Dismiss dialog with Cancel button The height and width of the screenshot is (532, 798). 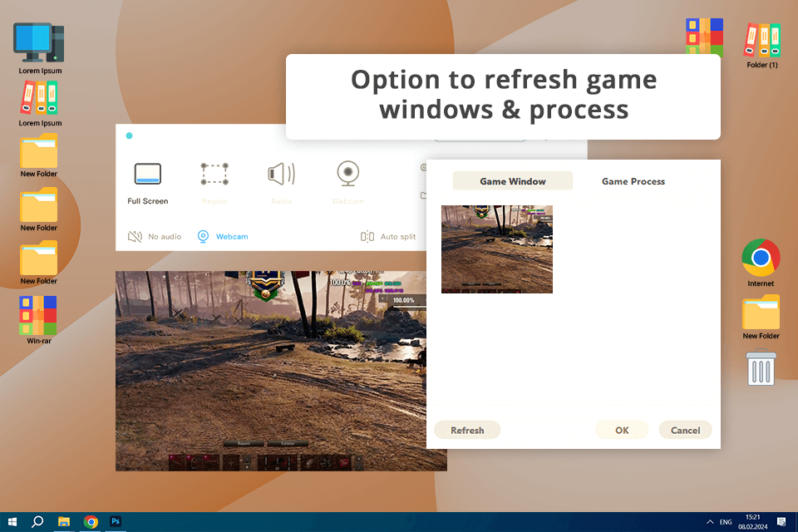[x=685, y=431]
